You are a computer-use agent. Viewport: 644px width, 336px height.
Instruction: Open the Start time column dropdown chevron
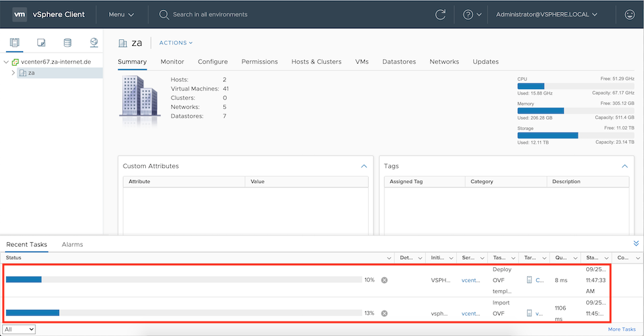click(606, 258)
